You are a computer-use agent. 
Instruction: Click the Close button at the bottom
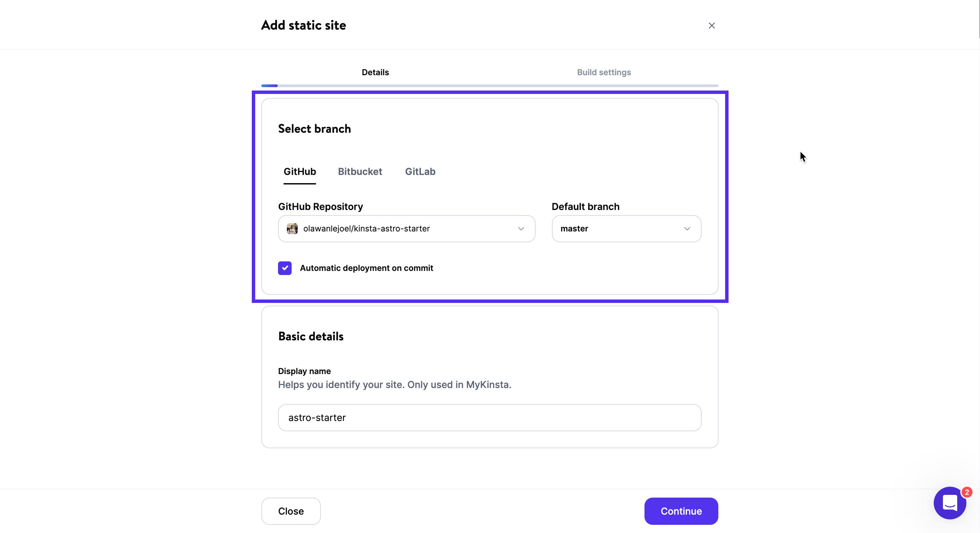(291, 511)
